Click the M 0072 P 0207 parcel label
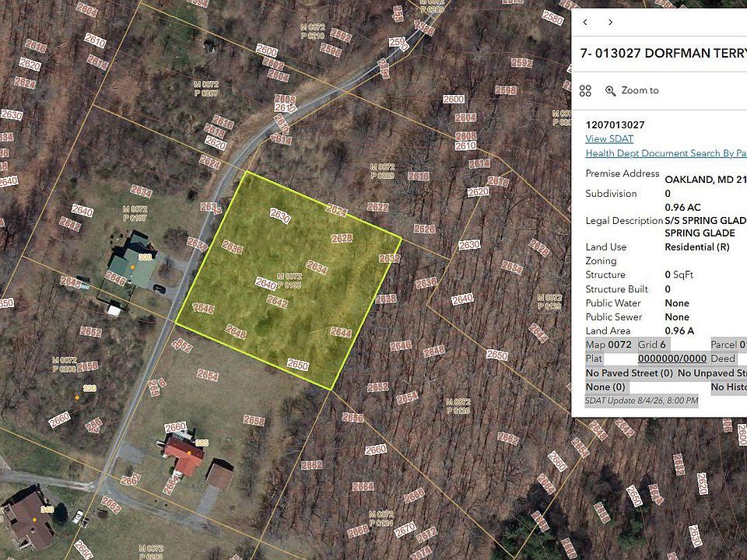 tap(206, 89)
